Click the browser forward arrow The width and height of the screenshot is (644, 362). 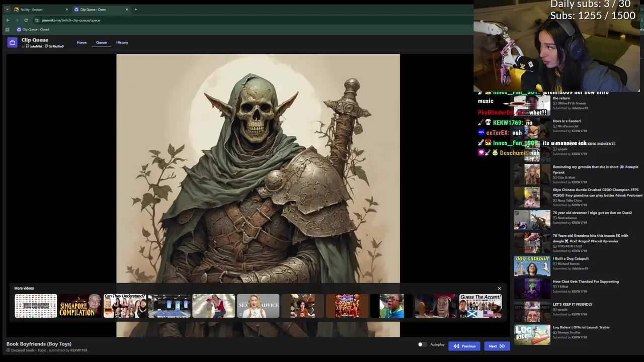pyautogui.click(x=17, y=20)
